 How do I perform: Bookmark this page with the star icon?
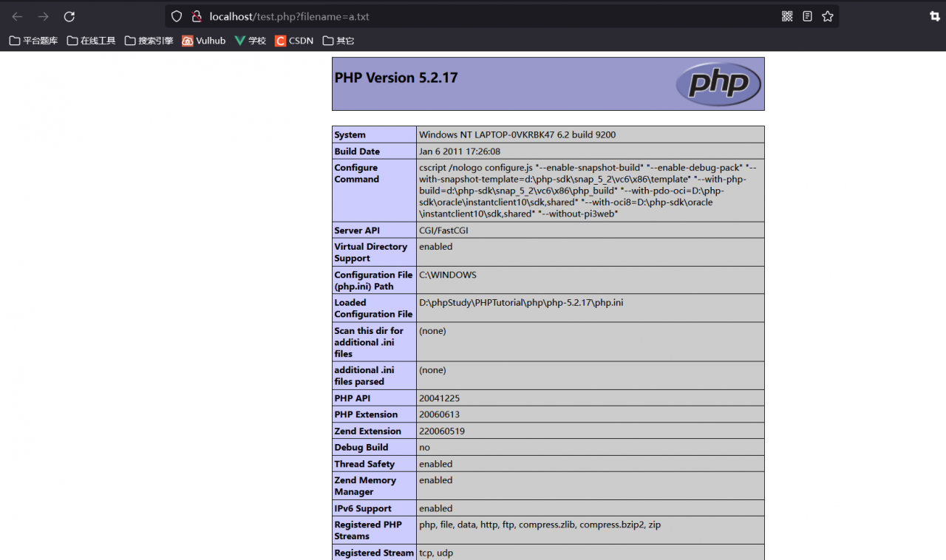[x=828, y=16]
